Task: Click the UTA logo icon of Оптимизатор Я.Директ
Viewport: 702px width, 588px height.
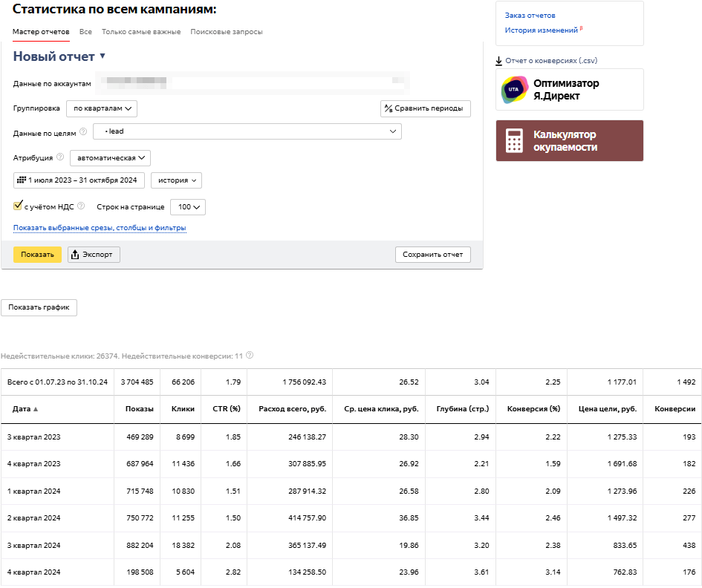Action: (x=515, y=90)
